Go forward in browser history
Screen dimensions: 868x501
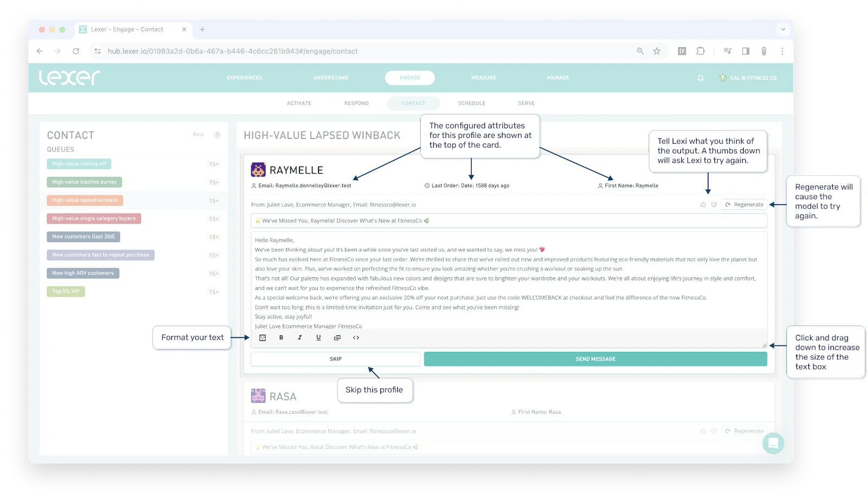pos(58,51)
